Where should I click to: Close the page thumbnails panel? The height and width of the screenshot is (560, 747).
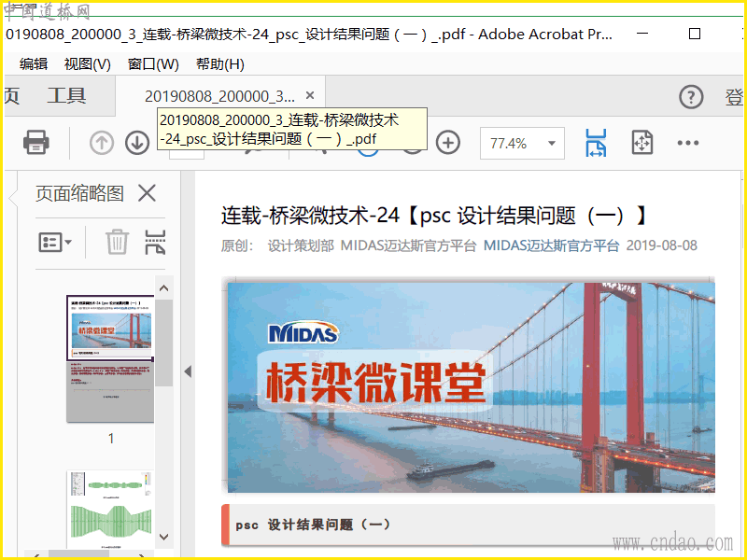pos(147,193)
